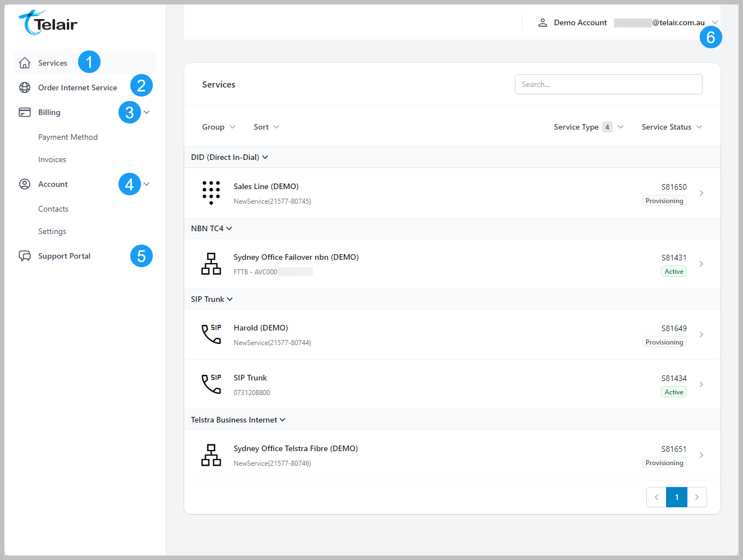Click the Billing card icon

tap(25, 112)
